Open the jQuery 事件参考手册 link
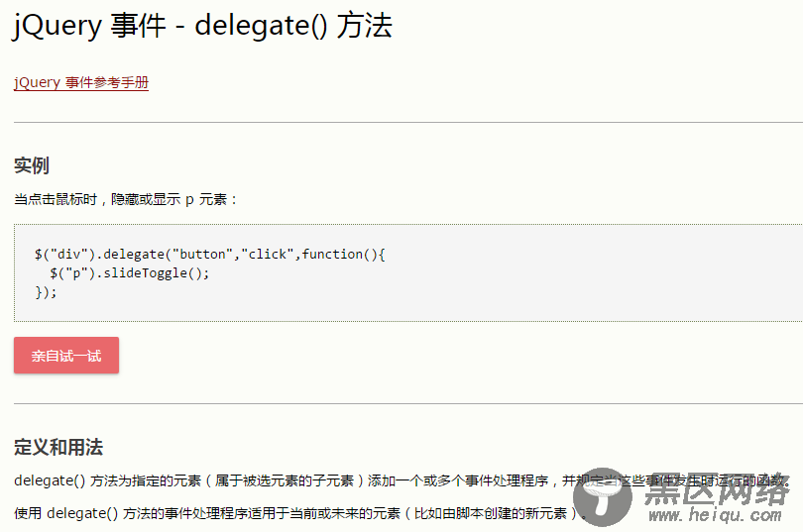Image resolution: width=803 pixels, height=532 pixels. pyautogui.click(x=81, y=83)
